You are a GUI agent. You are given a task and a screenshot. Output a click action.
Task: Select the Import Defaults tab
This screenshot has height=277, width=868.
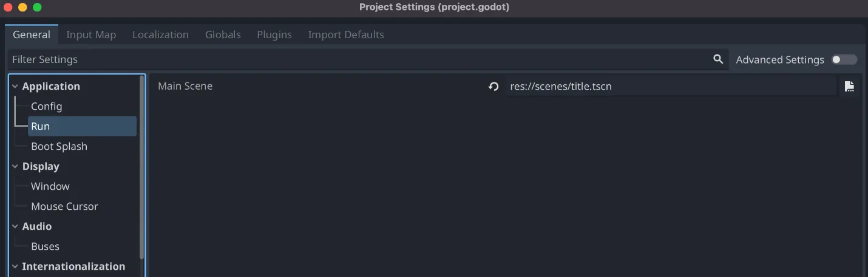[x=345, y=35]
